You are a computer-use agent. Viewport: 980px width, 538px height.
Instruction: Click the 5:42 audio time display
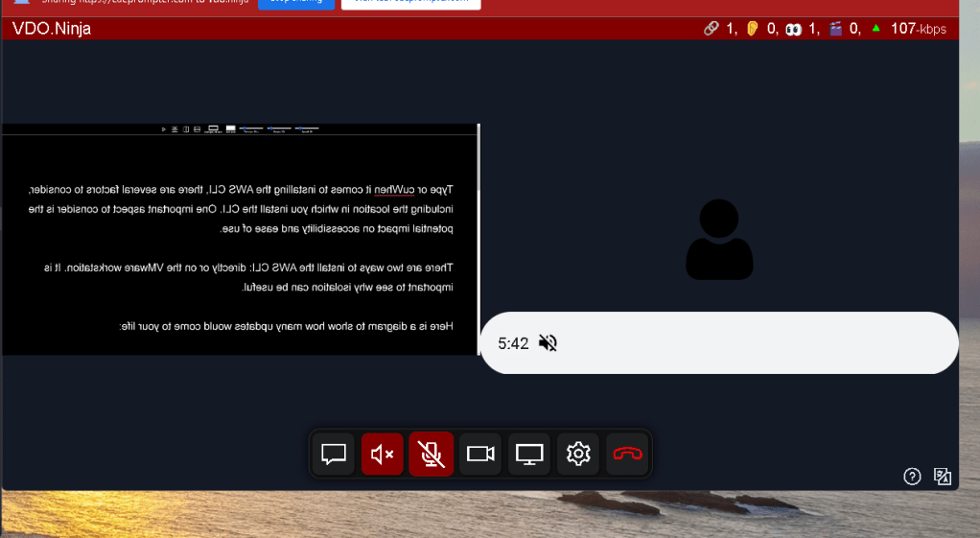point(513,343)
